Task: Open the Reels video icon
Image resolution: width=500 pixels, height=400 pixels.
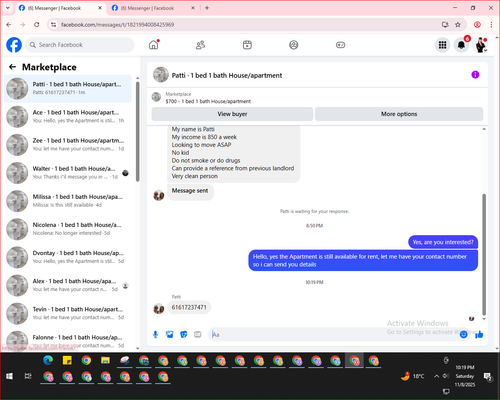Action: click(x=247, y=45)
